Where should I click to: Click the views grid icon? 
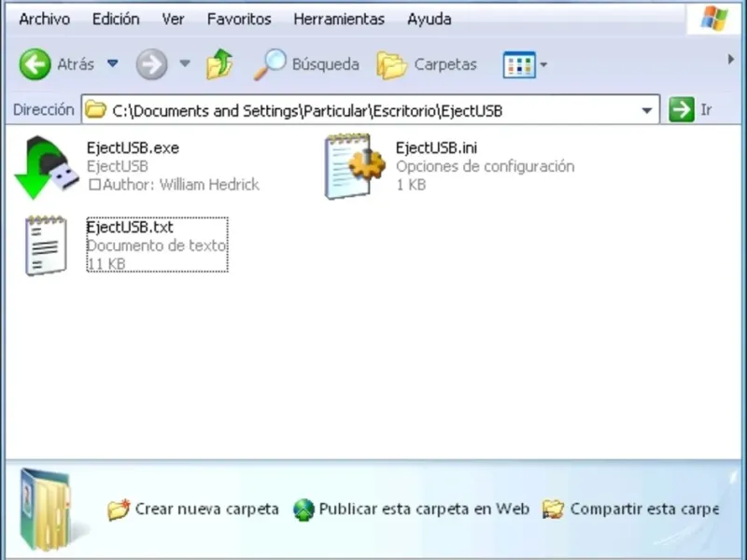(x=519, y=64)
